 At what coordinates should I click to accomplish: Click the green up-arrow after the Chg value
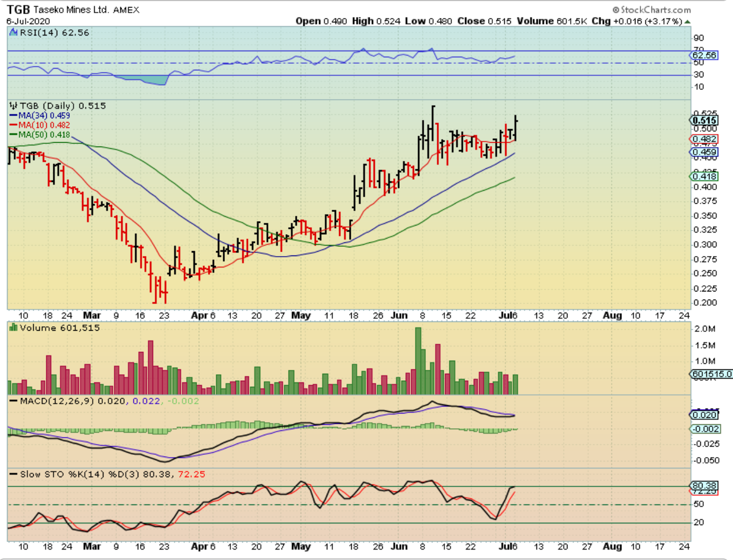tap(687, 21)
